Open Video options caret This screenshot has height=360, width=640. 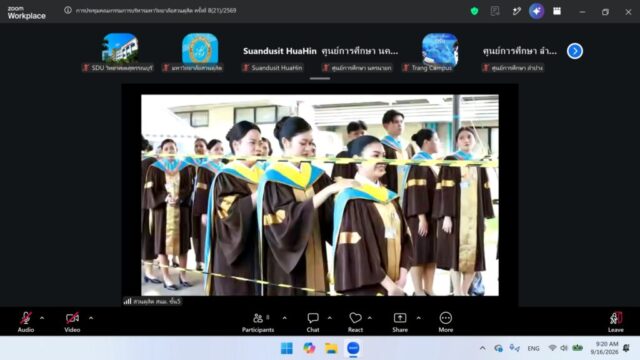click(x=91, y=318)
